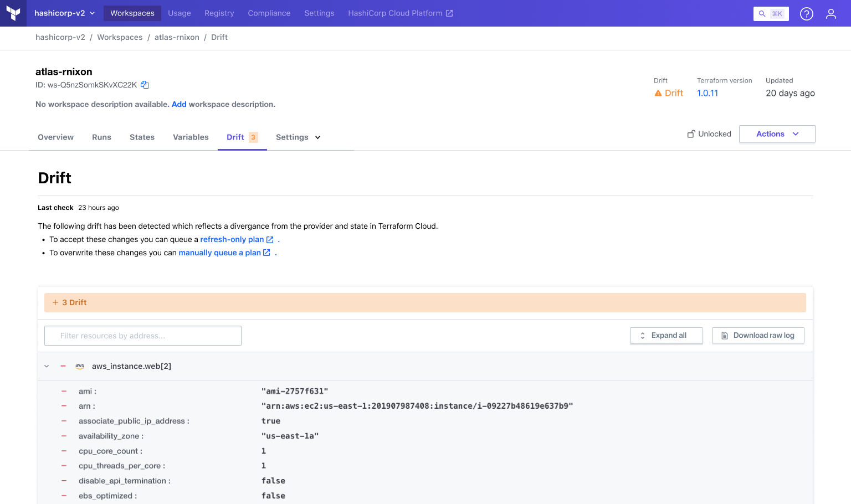Switch to the Runs tab
Viewport: 851px width, 504px height.
[101, 137]
